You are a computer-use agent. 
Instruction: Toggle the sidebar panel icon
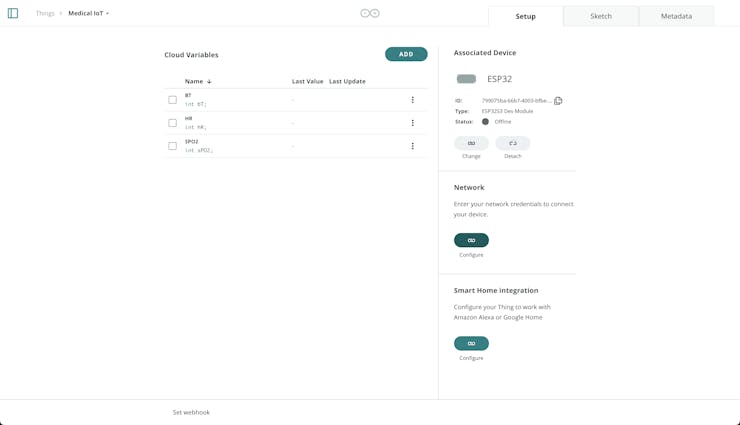point(13,13)
